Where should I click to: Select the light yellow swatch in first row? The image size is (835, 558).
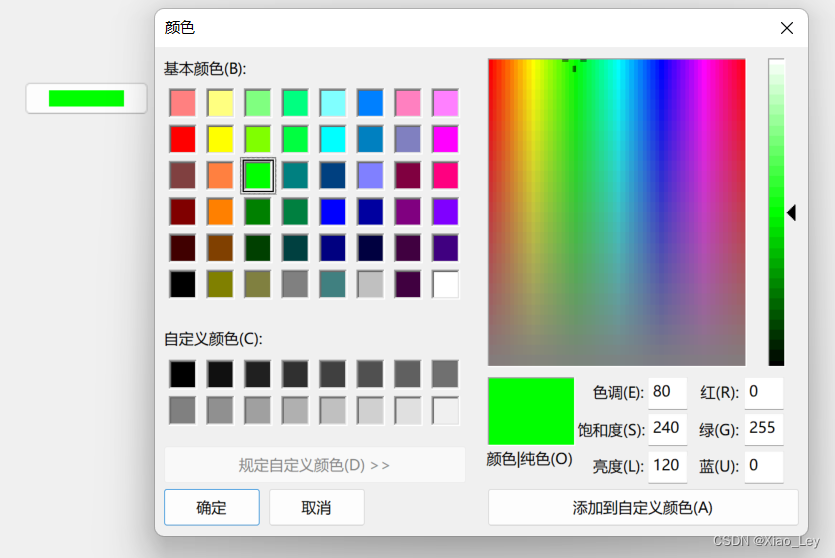click(x=220, y=103)
